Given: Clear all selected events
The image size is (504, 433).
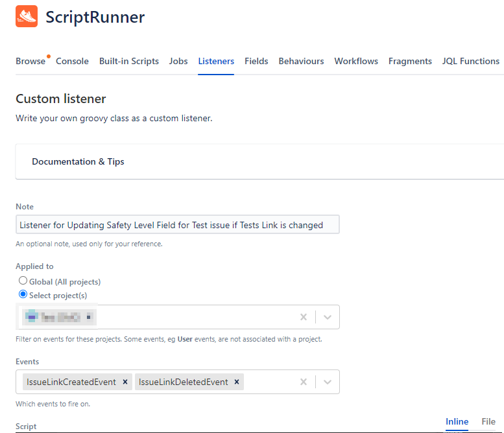Looking at the screenshot, I should [x=303, y=382].
